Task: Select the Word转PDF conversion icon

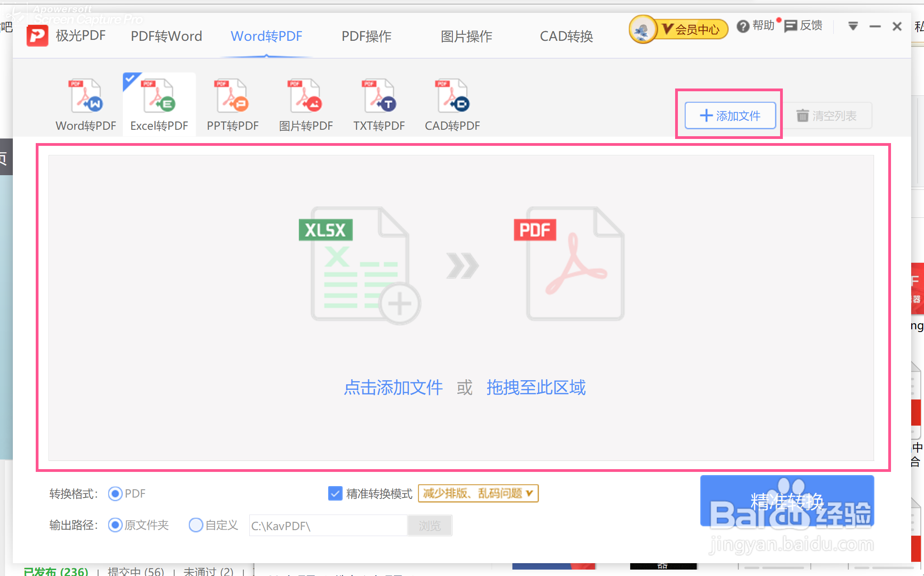Action: [86, 96]
